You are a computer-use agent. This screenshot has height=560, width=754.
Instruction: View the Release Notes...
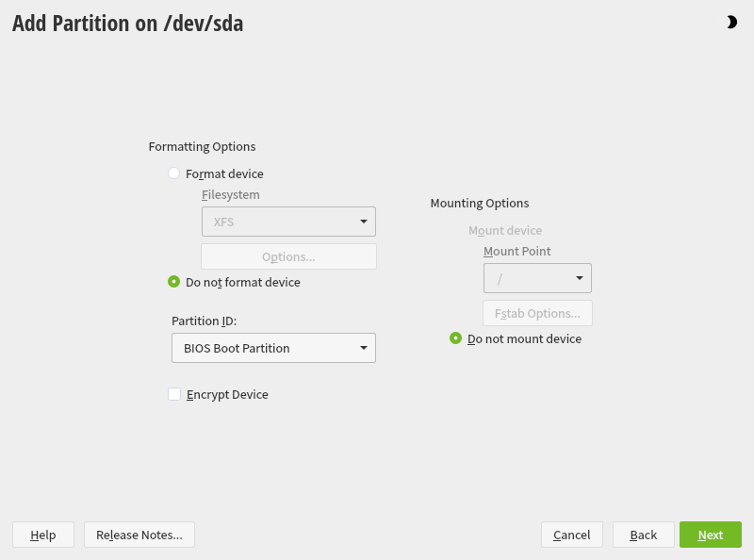[139, 535]
